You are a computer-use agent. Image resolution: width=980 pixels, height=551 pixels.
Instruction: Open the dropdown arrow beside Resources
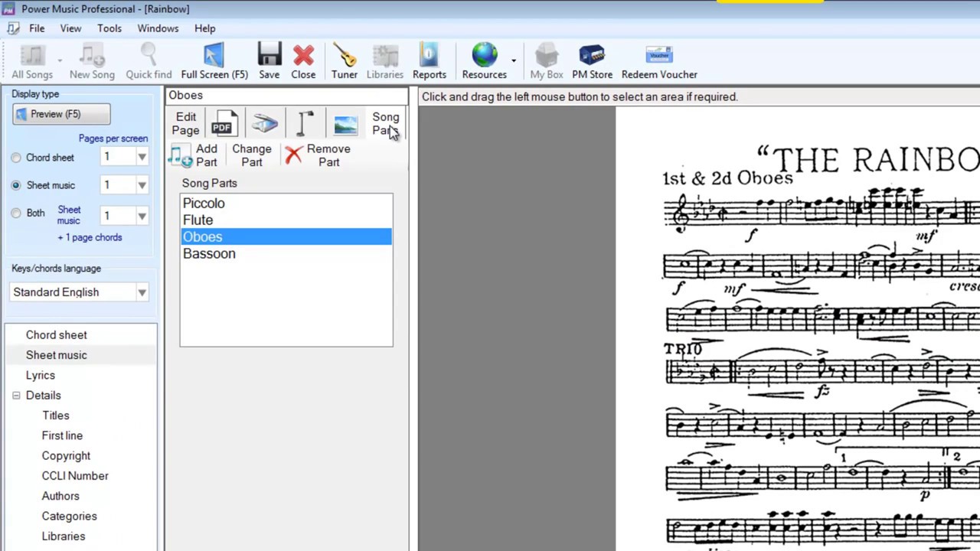click(x=514, y=61)
